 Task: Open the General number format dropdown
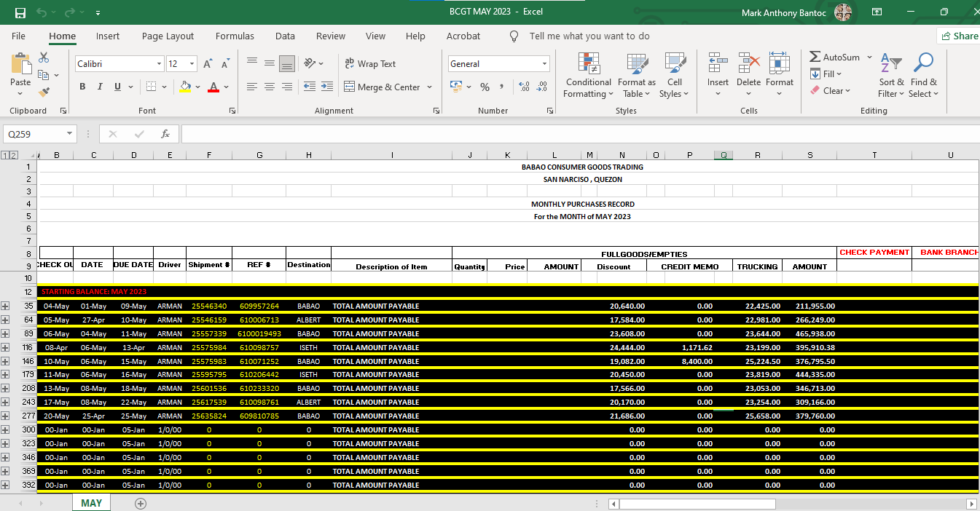click(x=544, y=64)
